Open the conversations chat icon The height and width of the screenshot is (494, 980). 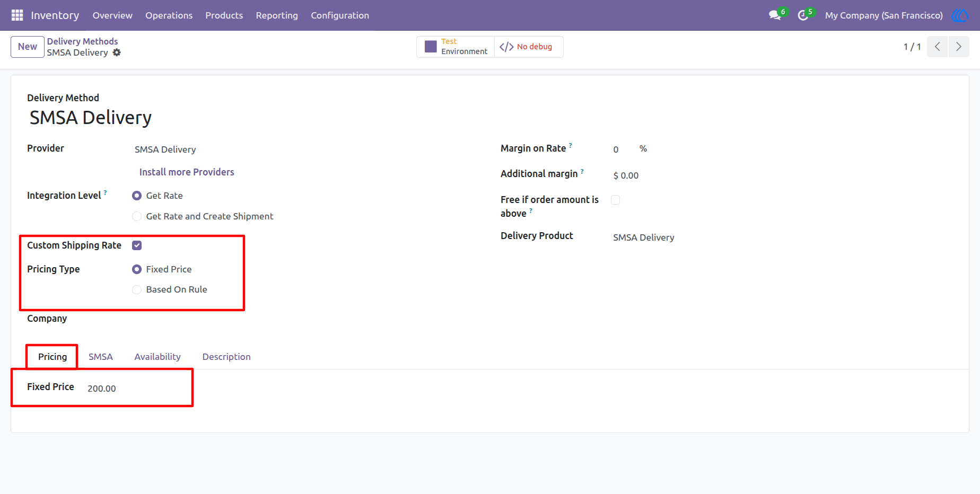pos(775,15)
